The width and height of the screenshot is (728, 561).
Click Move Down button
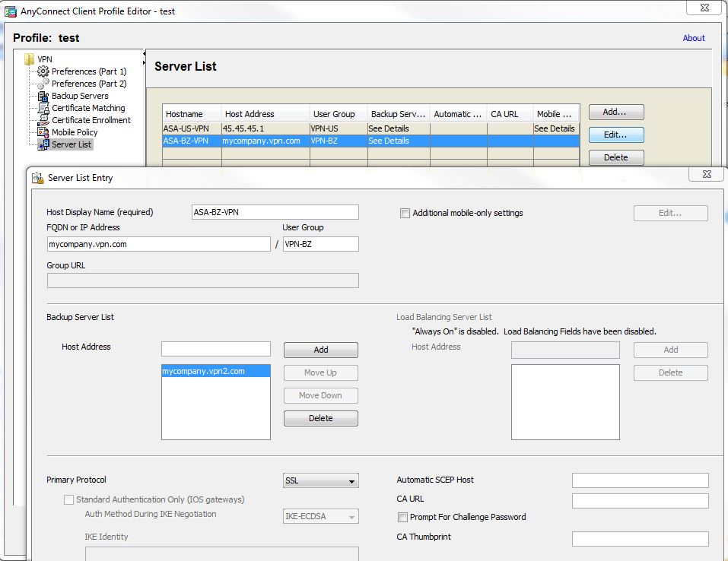click(x=321, y=395)
